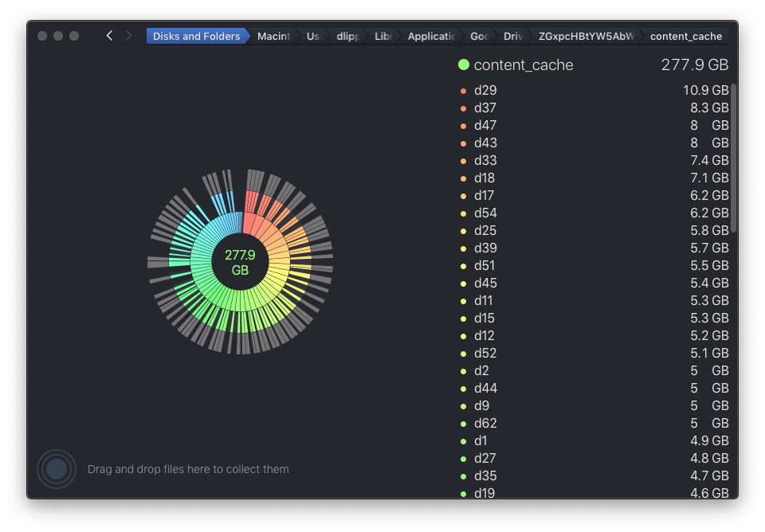Image resolution: width=765 pixels, height=532 pixels.
Task: Click the collector drop-zone circle icon
Action: point(57,469)
